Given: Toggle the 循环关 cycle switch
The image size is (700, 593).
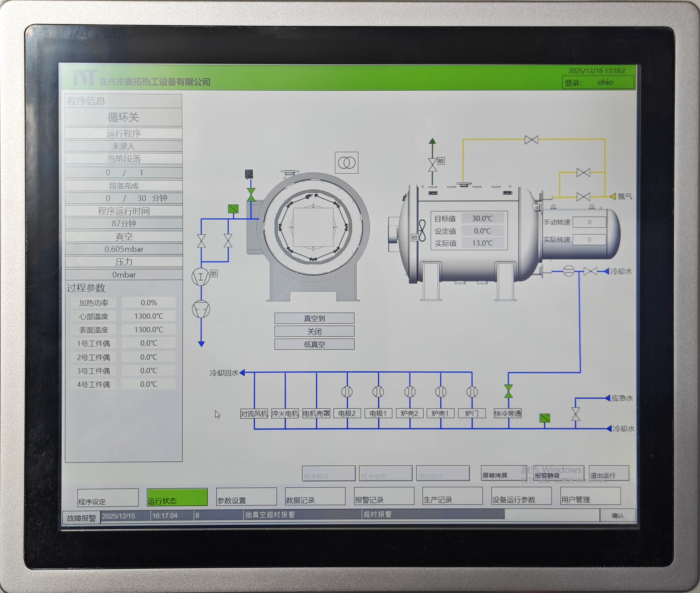Looking at the screenshot, I should tap(123, 117).
